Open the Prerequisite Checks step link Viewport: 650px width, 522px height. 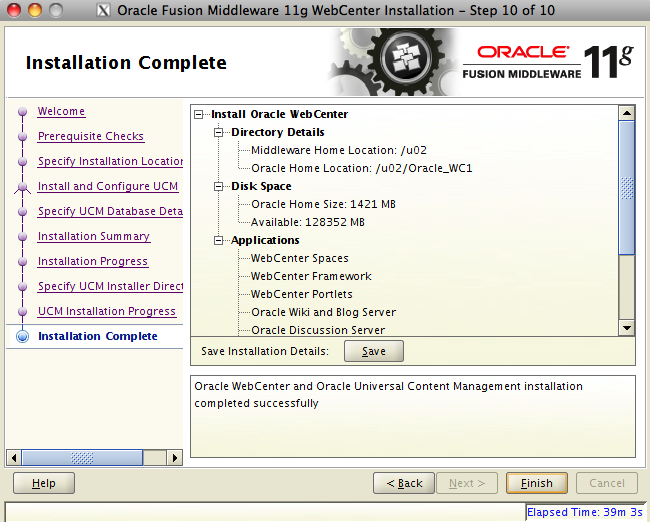[90, 136]
